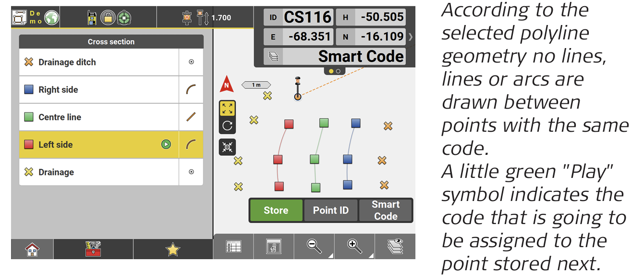Click the zoom extents yellow icon
The image size is (644, 276).
tap(227, 108)
